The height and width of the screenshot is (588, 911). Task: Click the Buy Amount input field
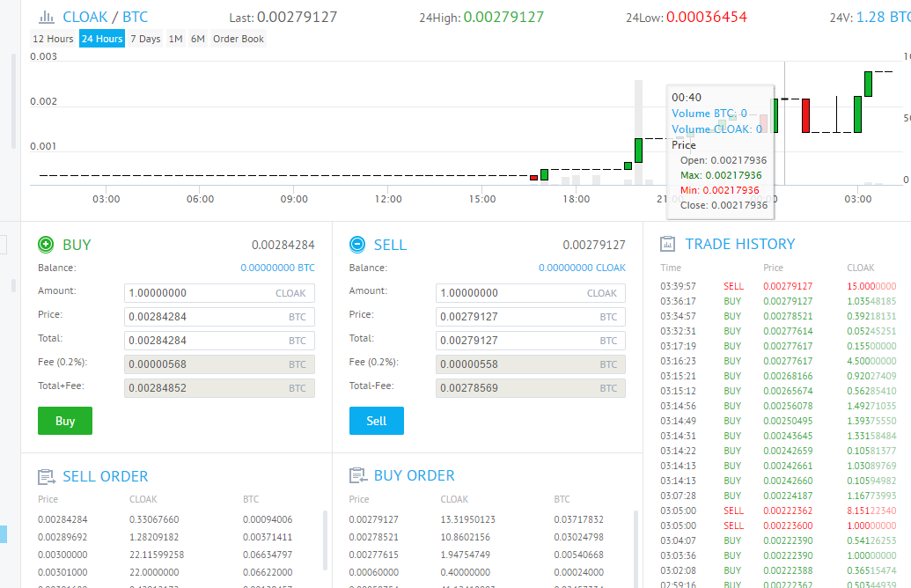tap(220, 293)
